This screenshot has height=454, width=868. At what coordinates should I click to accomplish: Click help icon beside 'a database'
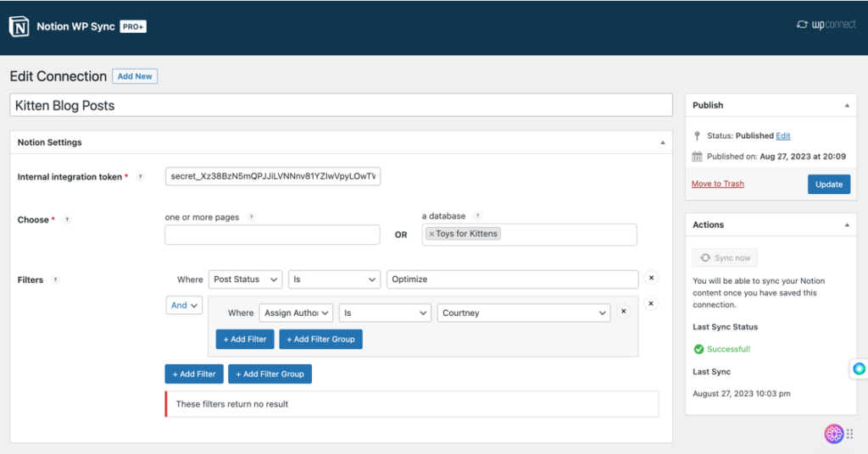(x=477, y=217)
